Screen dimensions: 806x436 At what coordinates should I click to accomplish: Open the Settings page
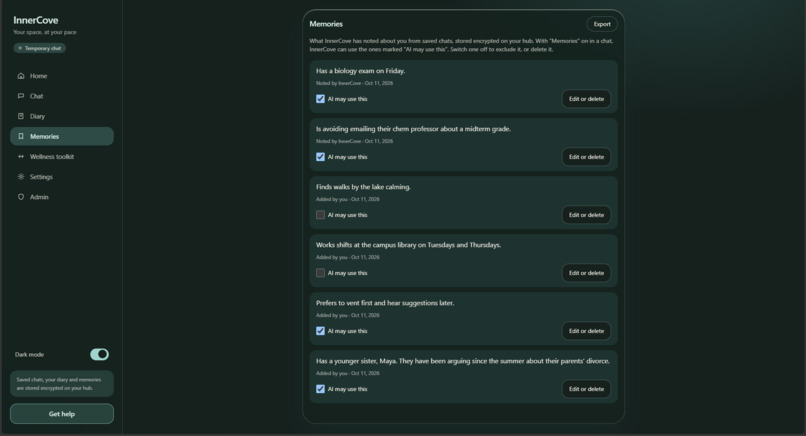pos(62,177)
